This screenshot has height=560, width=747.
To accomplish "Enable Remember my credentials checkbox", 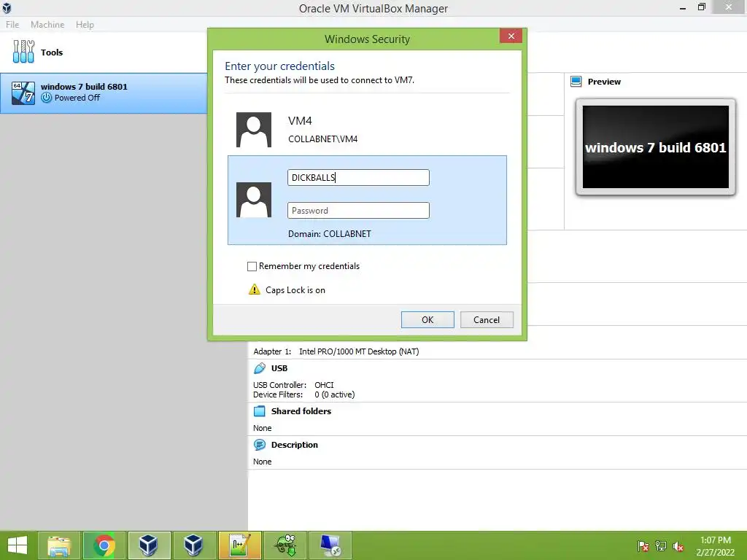I will pyautogui.click(x=252, y=266).
